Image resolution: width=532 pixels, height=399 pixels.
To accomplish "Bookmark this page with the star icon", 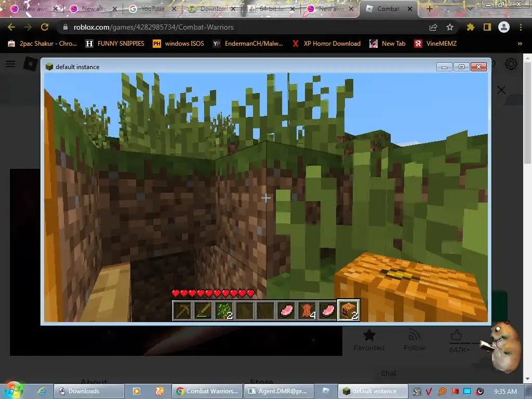I will tap(450, 27).
